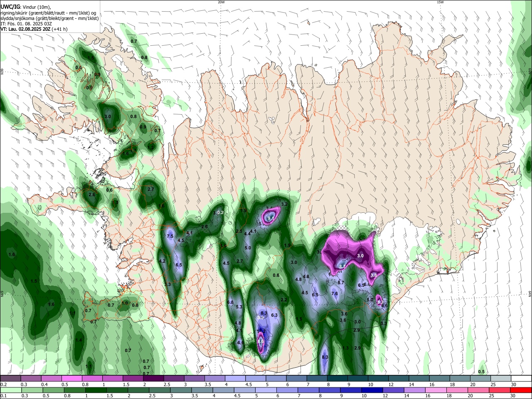
Task: Click the light lavender 4–4.5 swatch, upper legend row
Action: click(x=235, y=378)
